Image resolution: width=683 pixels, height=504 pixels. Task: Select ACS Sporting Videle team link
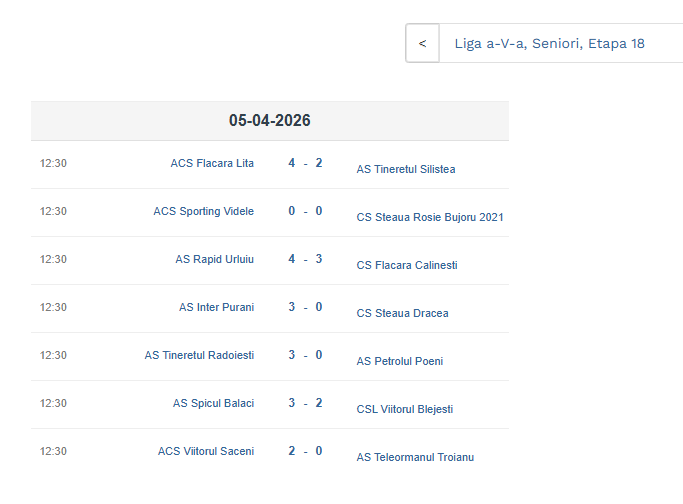[203, 211]
